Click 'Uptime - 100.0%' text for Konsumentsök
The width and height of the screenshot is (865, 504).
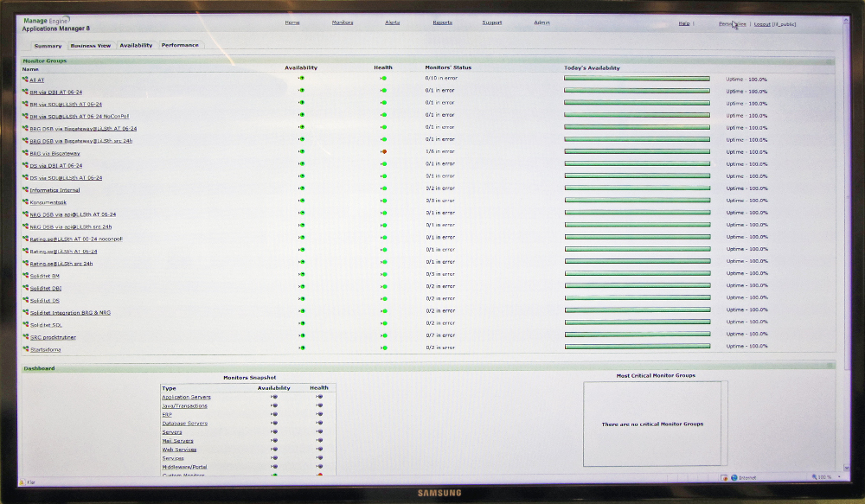[x=747, y=201]
